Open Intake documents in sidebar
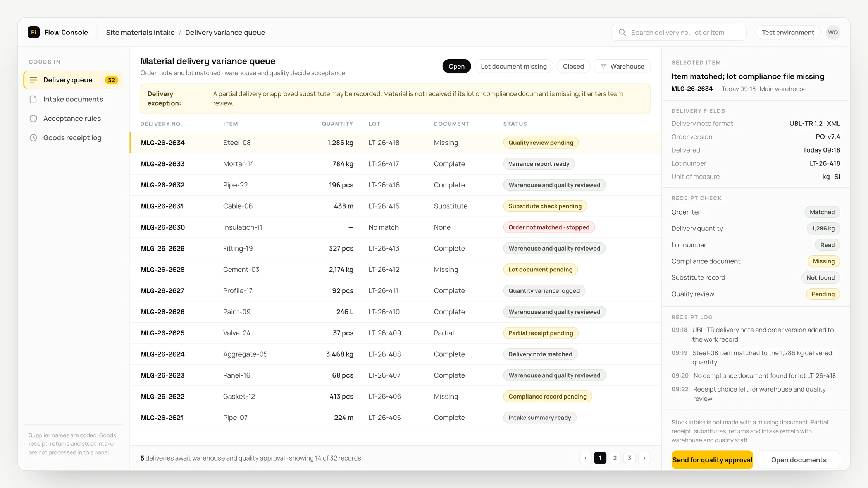This screenshot has height=488, width=868. click(74, 100)
